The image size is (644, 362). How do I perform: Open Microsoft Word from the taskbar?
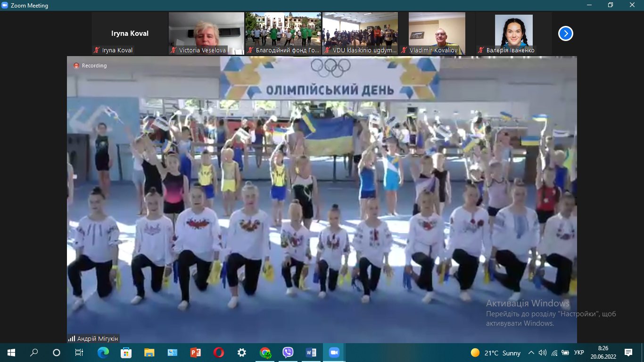point(311,353)
